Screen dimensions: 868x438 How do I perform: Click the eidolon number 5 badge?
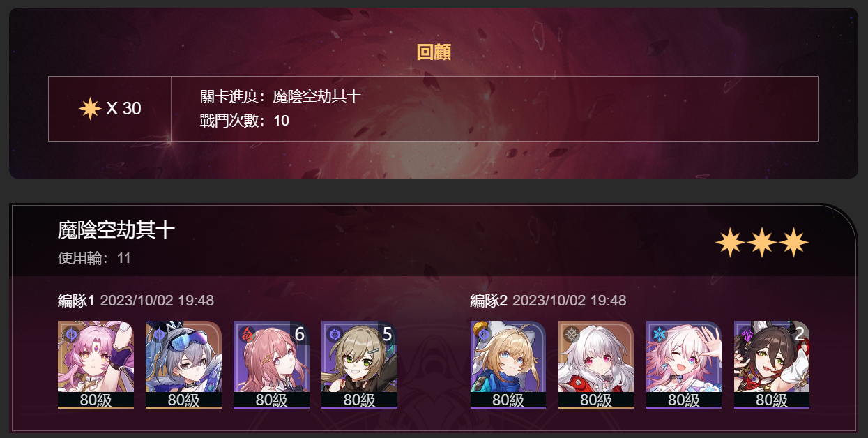(x=388, y=334)
